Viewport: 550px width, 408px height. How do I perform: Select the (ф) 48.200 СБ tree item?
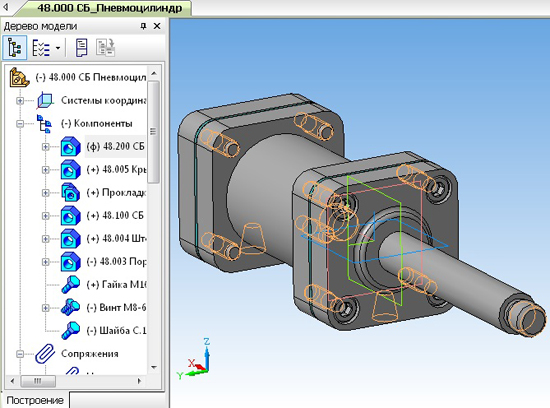115,146
